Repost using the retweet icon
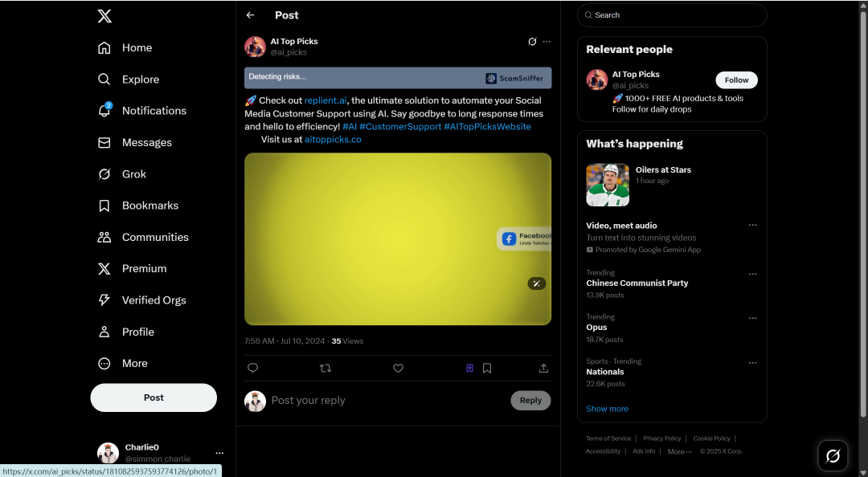The image size is (868, 477). [325, 368]
